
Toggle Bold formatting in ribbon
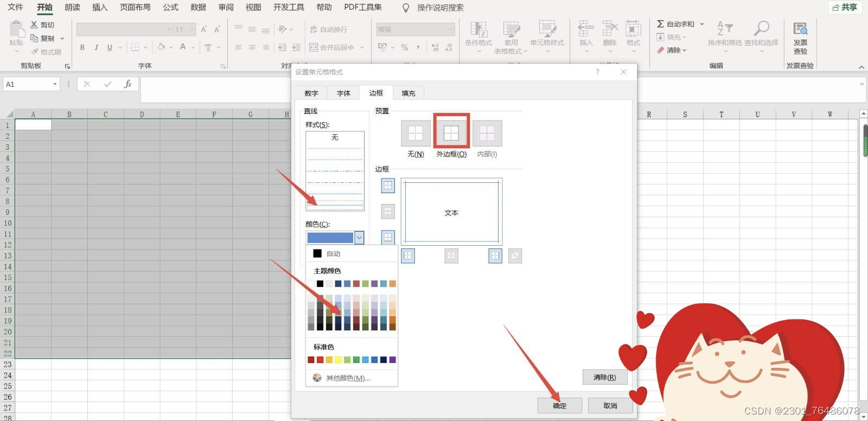[x=82, y=47]
